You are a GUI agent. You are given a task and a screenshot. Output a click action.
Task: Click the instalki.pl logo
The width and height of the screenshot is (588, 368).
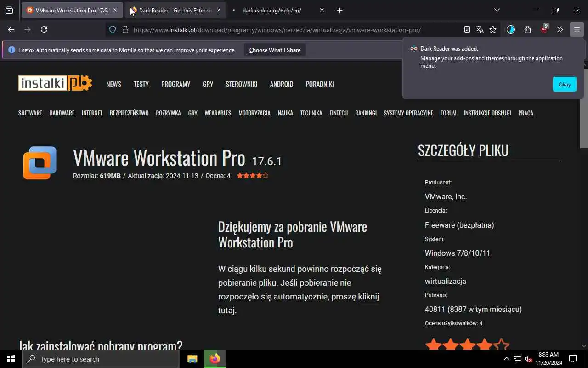click(x=55, y=83)
